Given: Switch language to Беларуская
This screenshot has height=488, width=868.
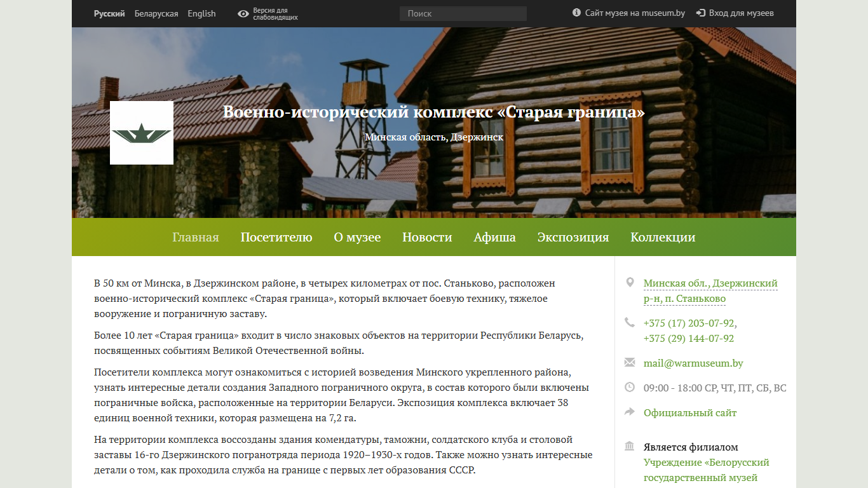Looking at the screenshot, I should (156, 13).
